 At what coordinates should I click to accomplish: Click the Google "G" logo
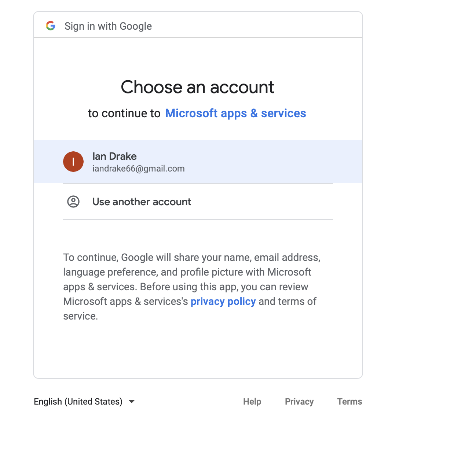51,26
